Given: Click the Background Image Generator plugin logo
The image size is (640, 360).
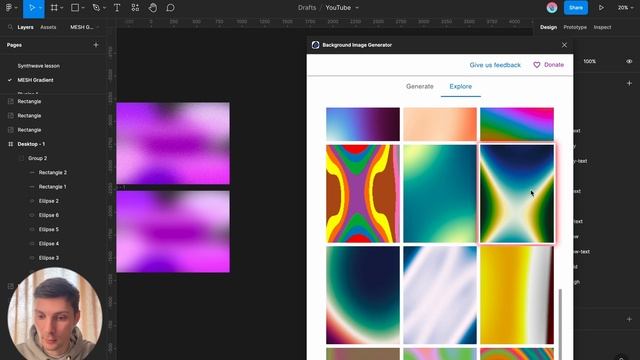Looking at the screenshot, I should click(316, 45).
